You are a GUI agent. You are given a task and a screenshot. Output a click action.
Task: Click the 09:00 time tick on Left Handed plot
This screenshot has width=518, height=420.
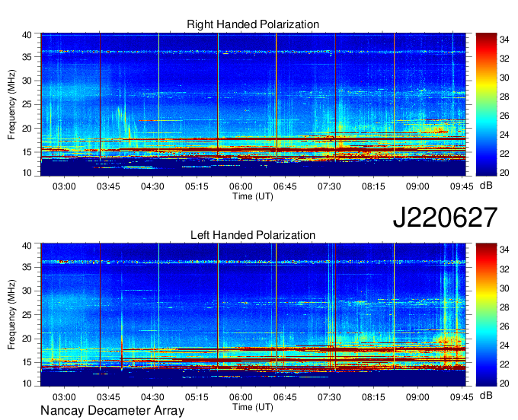point(417,397)
